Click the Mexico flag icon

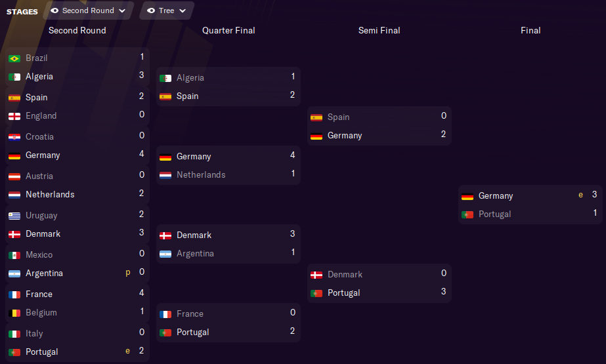pyautogui.click(x=14, y=255)
